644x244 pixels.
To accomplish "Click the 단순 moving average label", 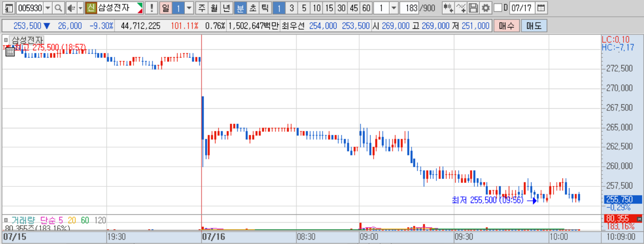I will (49, 220).
